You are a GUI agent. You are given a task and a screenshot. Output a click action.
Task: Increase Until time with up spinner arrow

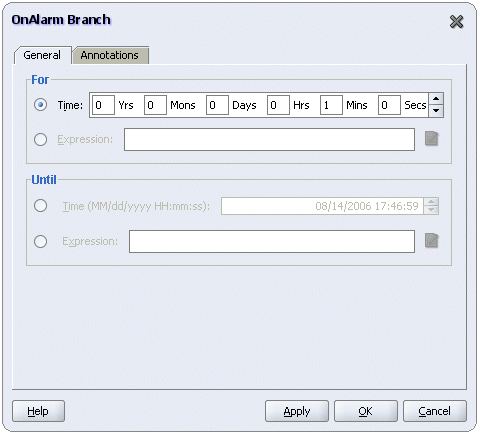(x=431, y=202)
